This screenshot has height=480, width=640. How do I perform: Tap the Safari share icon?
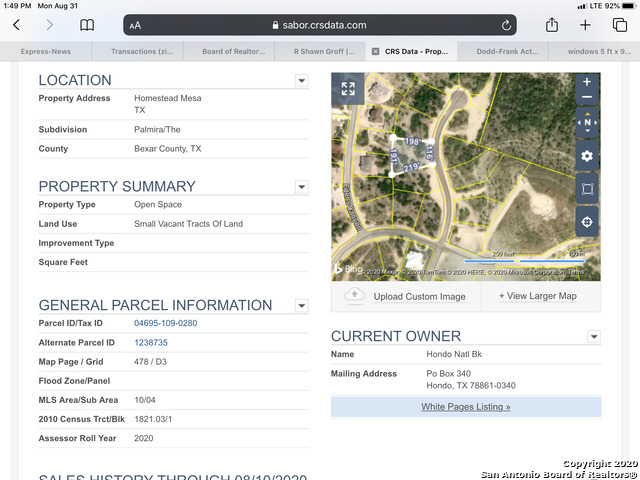point(551,25)
